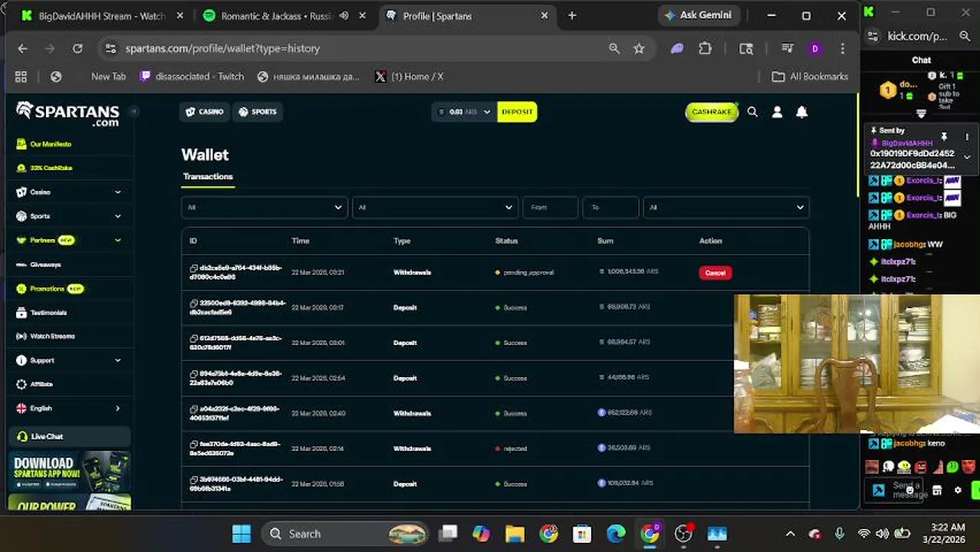980x552 pixels.
Task: Collapse the Spartans sidebar toggle
Action: 133,111
